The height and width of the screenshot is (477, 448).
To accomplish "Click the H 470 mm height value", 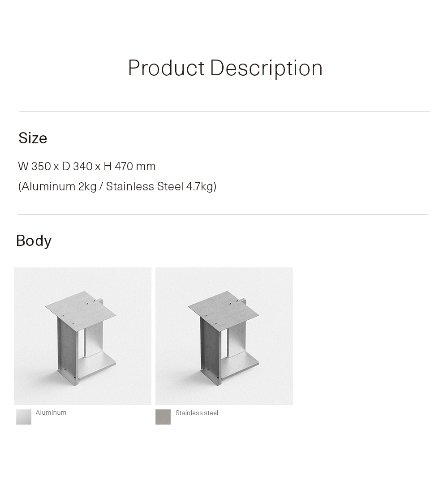I will (x=129, y=166).
